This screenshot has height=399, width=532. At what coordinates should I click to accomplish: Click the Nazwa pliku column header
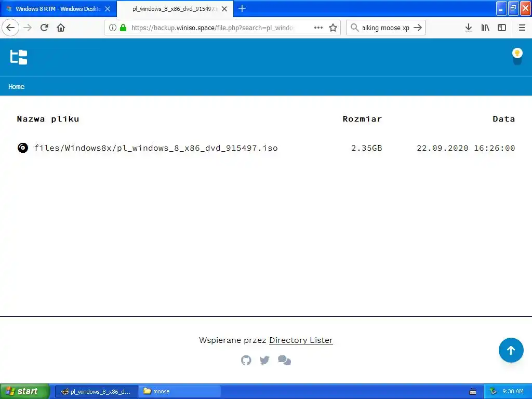click(x=48, y=119)
